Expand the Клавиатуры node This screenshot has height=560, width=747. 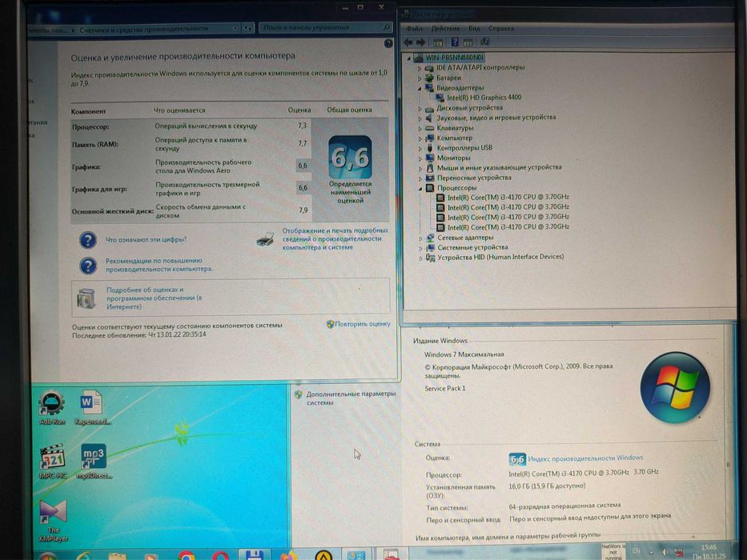click(420, 129)
